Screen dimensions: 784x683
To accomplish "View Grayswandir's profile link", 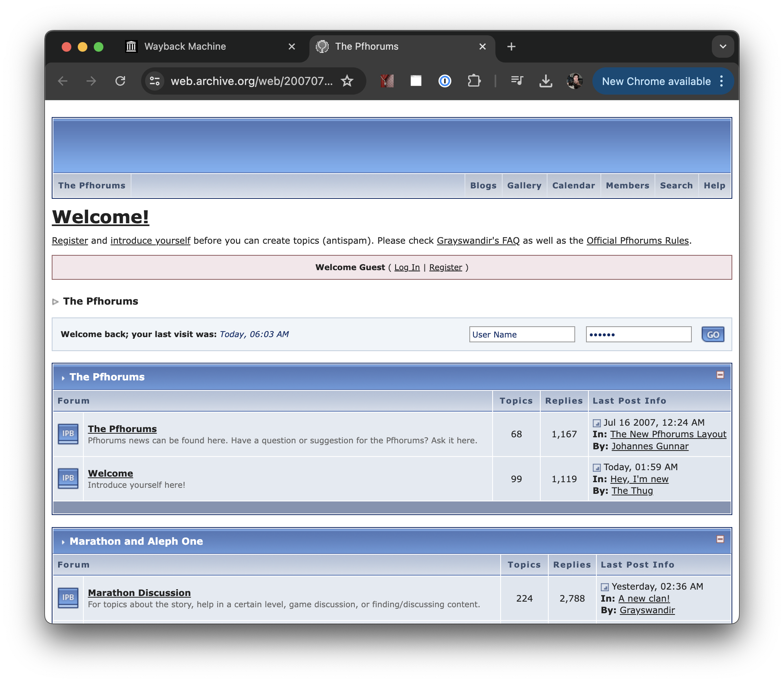I will 647,610.
